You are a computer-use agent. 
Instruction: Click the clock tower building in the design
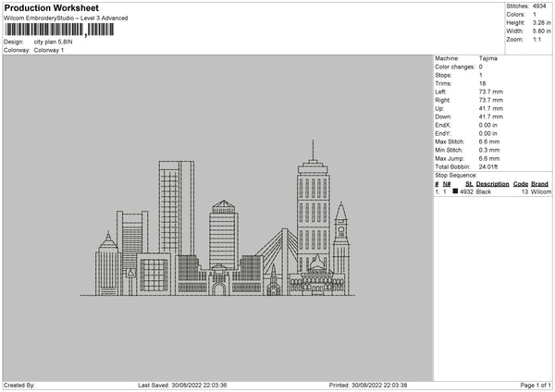click(341, 240)
